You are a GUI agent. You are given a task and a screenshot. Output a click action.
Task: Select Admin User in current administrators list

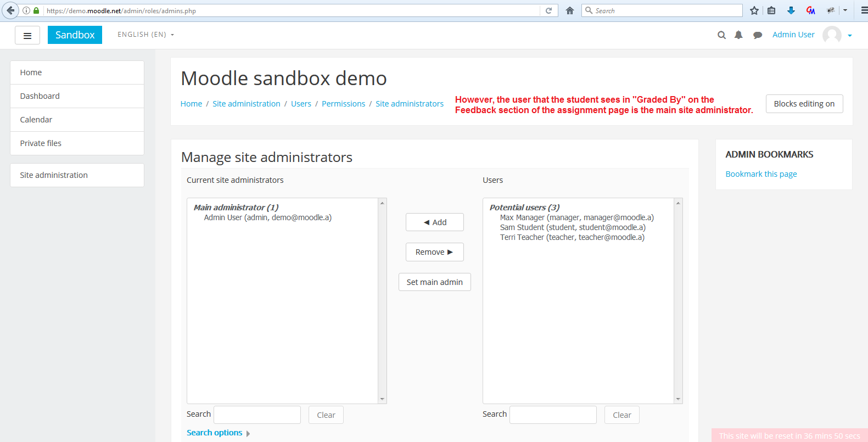pos(268,217)
